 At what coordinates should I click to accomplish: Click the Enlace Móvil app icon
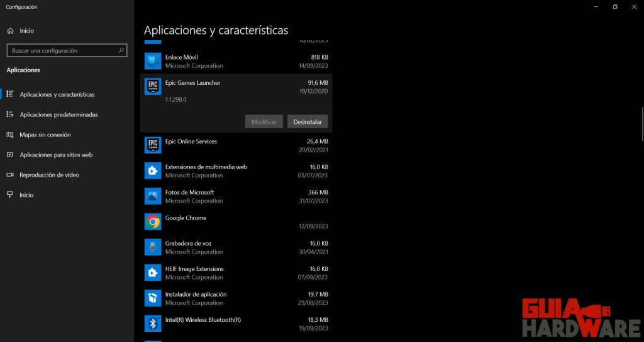[x=153, y=61]
